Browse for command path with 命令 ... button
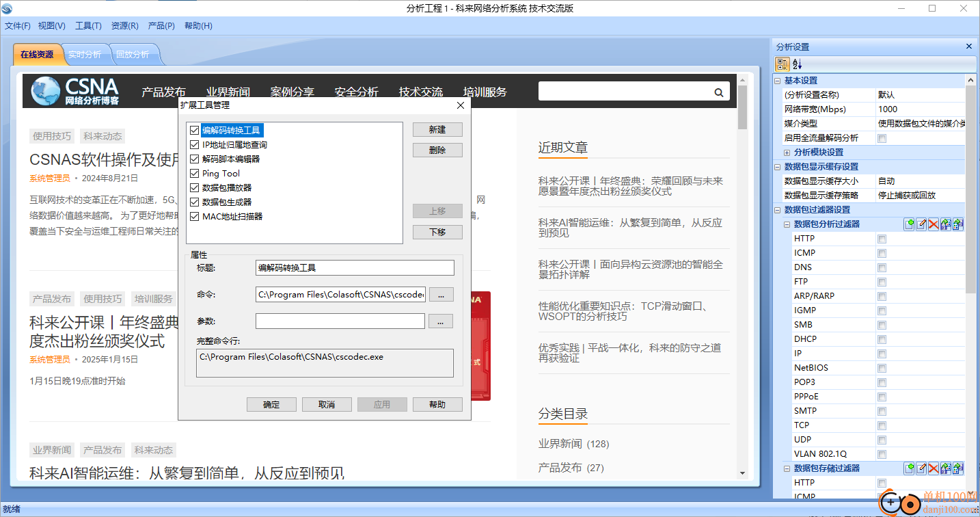The image size is (980, 517). (441, 295)
